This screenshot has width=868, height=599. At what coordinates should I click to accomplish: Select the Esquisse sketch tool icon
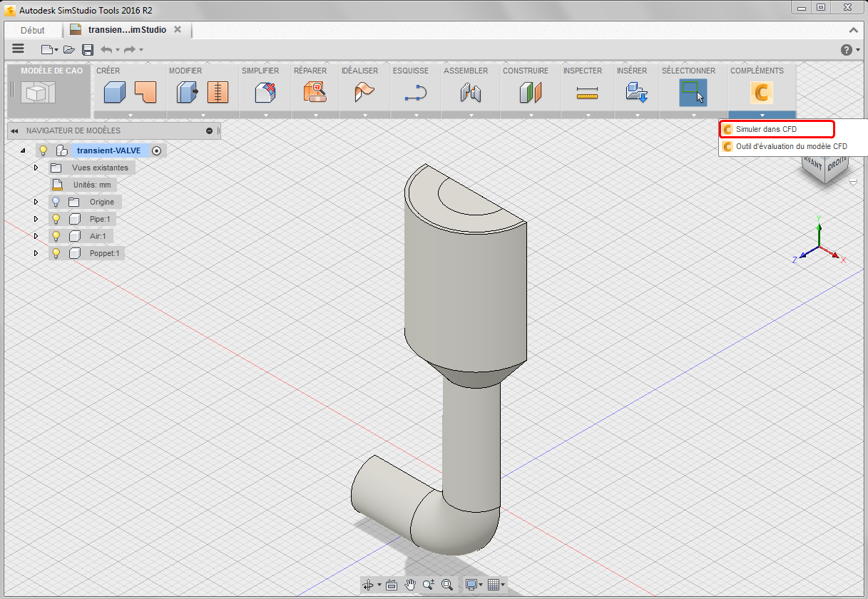(415, 93)
